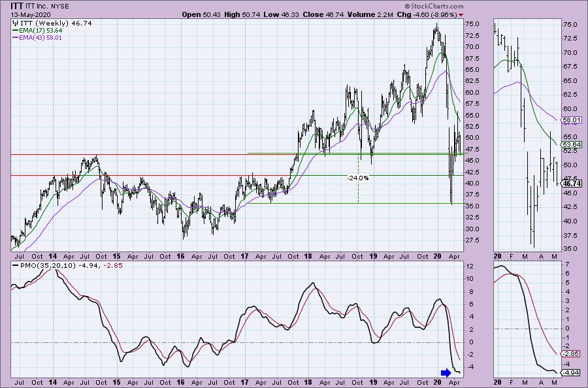Click the 35.0 label on zoomed price axis
This screenshot has height=388, width=588.
570,249
